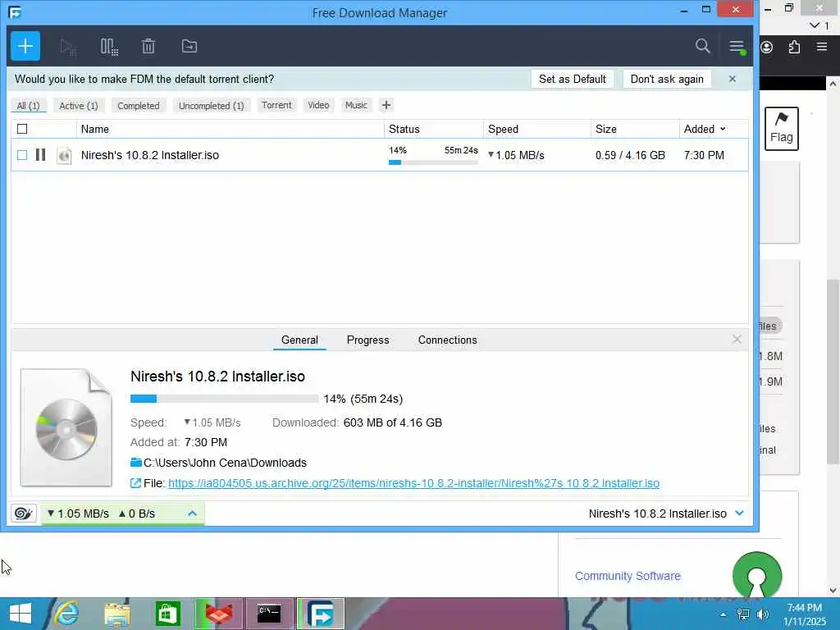Click the details panel progress bar
The height and width of the screenshot is (630, 840).
pos(225,399)
